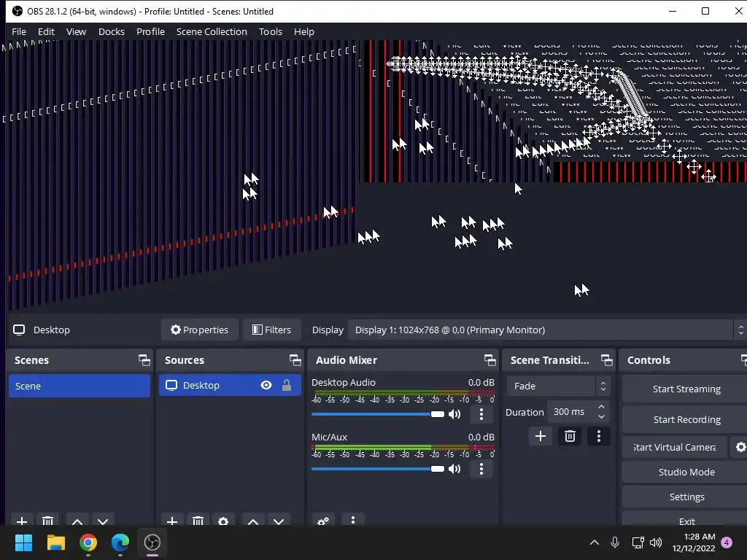Open the Help menu
This screenshot has height=560, width=747.
304,31
